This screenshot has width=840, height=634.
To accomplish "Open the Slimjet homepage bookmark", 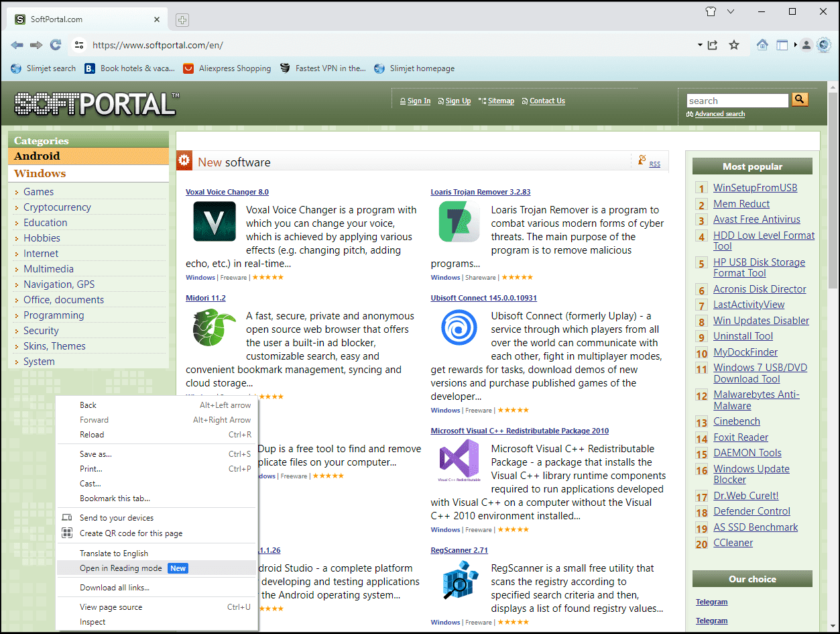I will (414, 68).
